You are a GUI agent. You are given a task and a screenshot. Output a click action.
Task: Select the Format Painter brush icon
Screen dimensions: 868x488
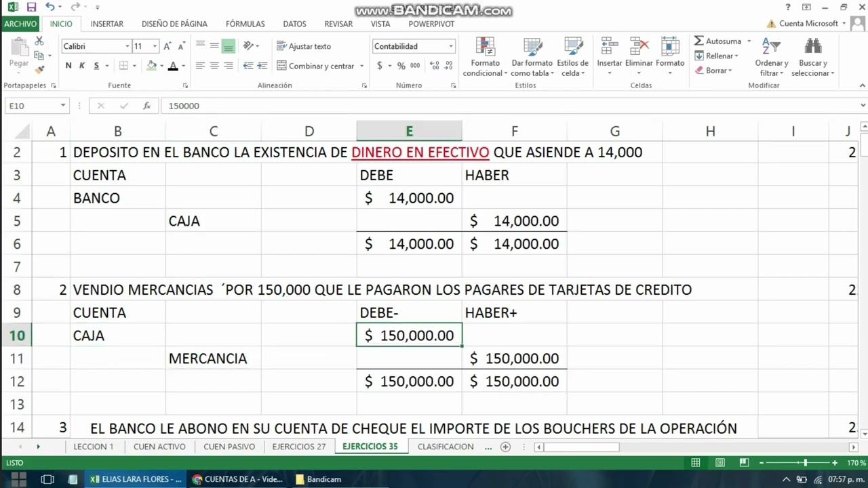point(39,69)
